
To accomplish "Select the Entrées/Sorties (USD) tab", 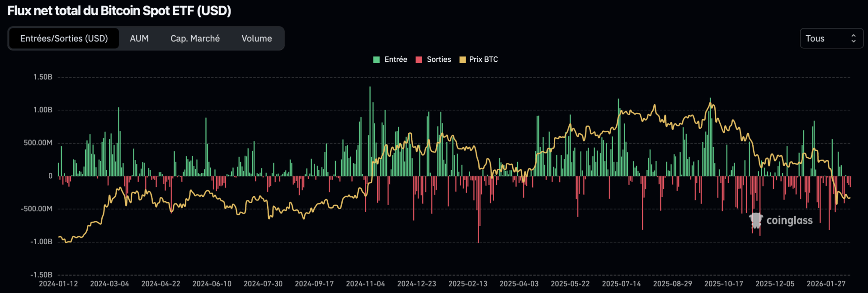I will point(64,38).
